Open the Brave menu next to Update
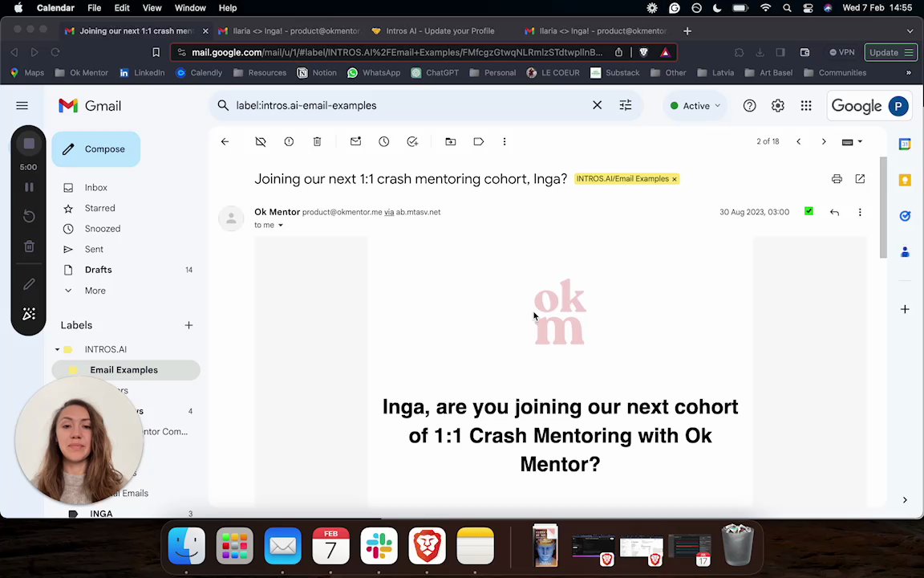The image size is (924, 578). coord(909,52)
